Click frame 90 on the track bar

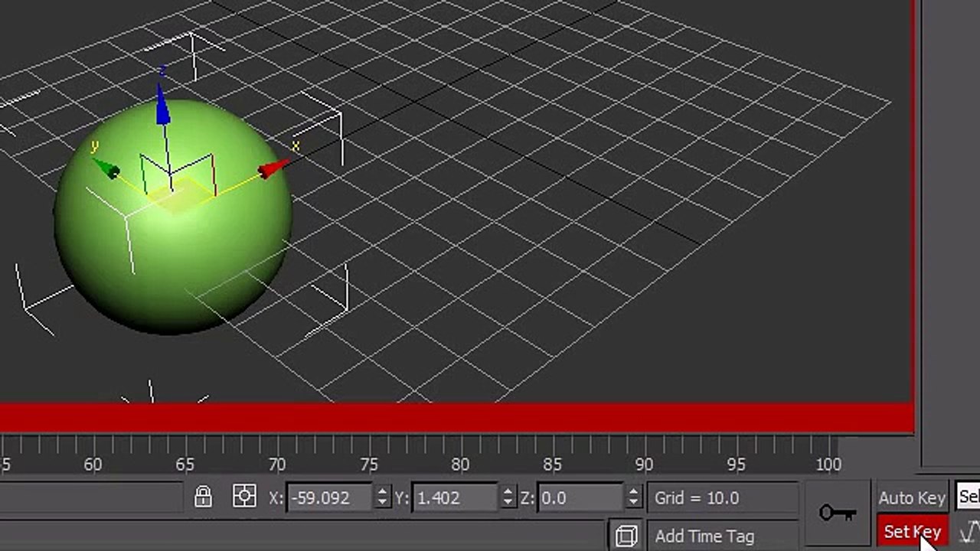click(x=644, y=465)
